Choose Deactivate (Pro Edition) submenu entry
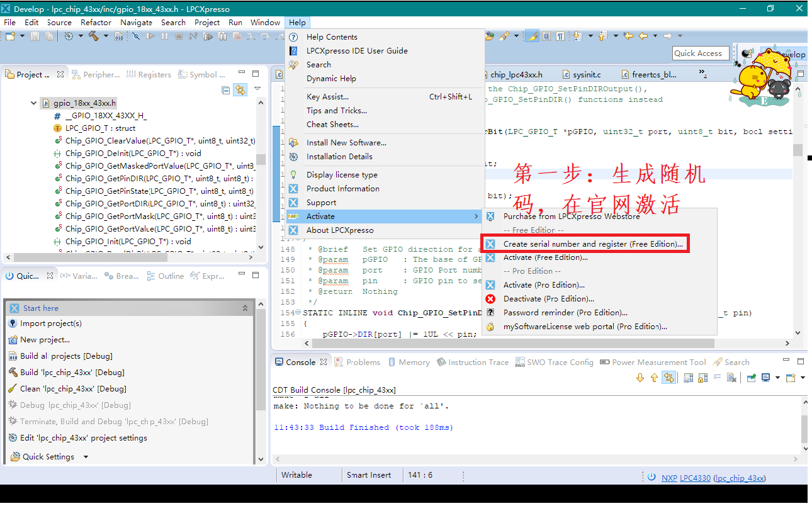The width and height of the screenshot is (812, 506). point(599,299)
